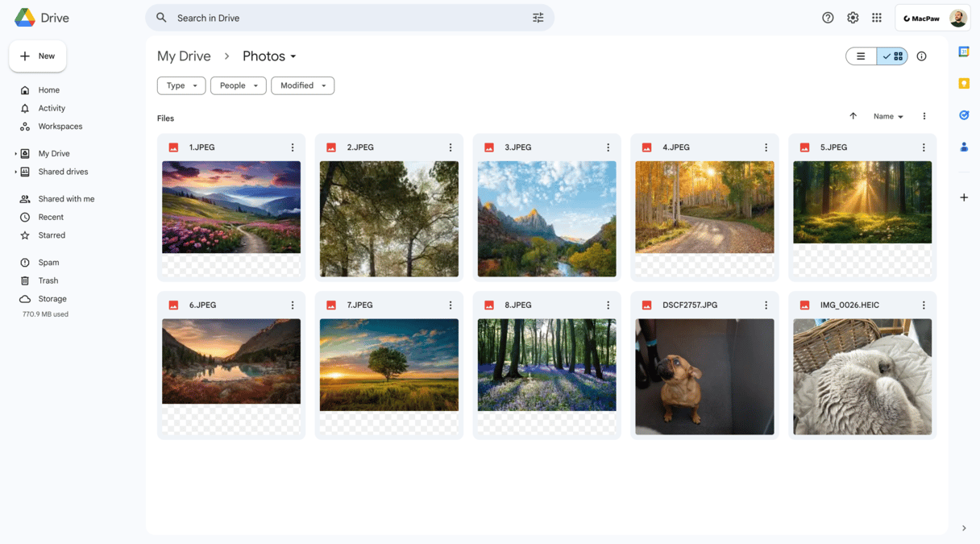Open the three-dot menu for 3.JPEG
Image resolution: width=980 pixels, height=544 pixels.
click(608, 147)
